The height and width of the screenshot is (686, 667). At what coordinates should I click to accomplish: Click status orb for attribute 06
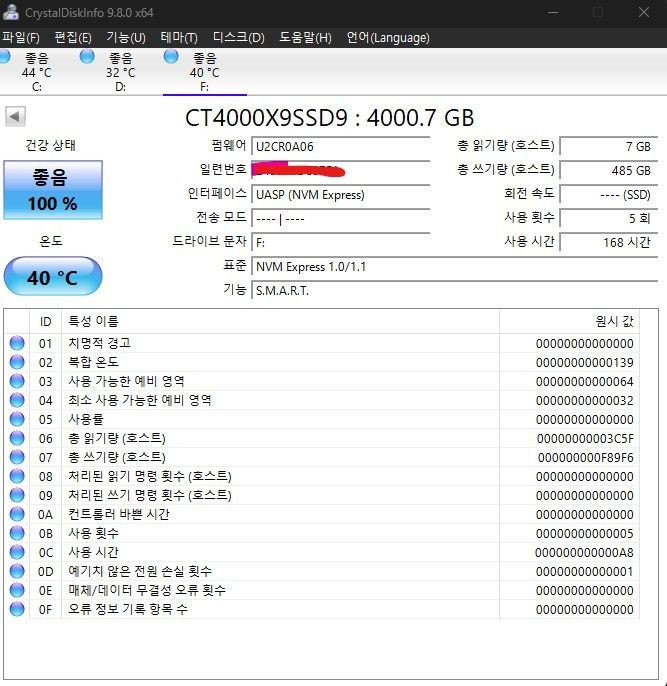pos(17,438)
